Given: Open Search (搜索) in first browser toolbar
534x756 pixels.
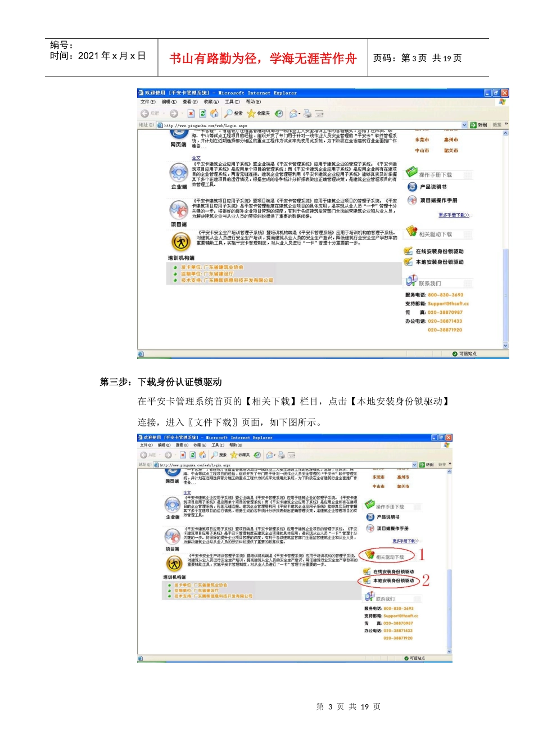Looking at the screenshot, I should [x=234, y=114].
